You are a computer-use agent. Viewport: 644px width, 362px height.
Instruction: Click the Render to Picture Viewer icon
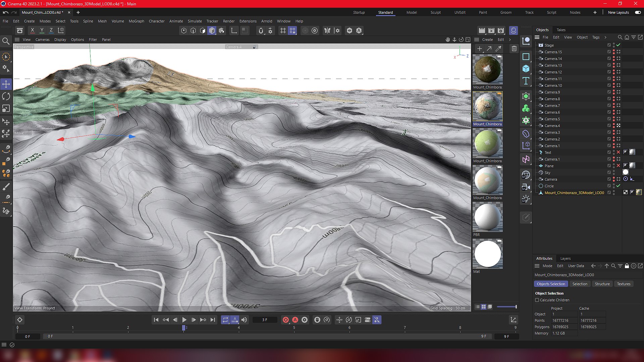pyautogui.click(x=491, y=31)
